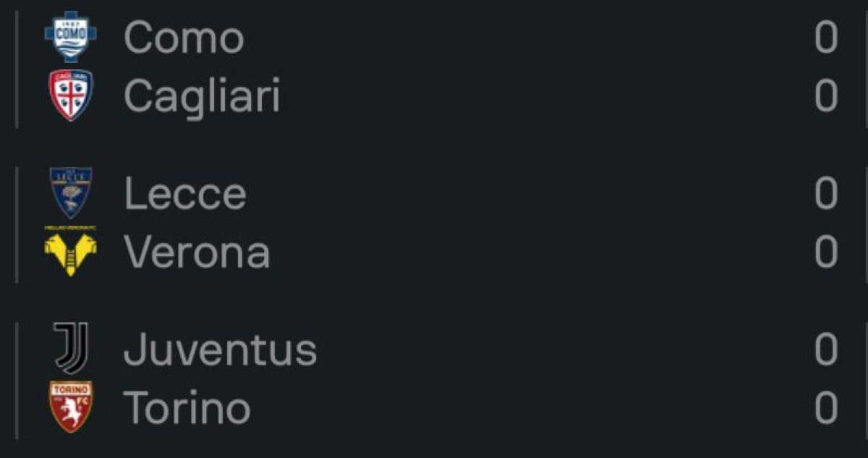Open the Torino FC bull crest
This screenshot has height=458, width=868.
(x=70, y=407)
